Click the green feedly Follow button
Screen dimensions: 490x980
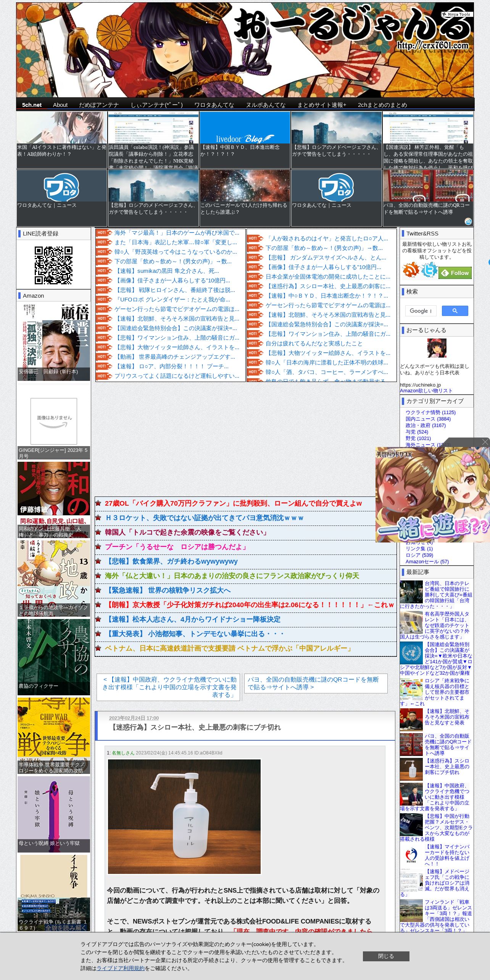[x=455, y=273]
